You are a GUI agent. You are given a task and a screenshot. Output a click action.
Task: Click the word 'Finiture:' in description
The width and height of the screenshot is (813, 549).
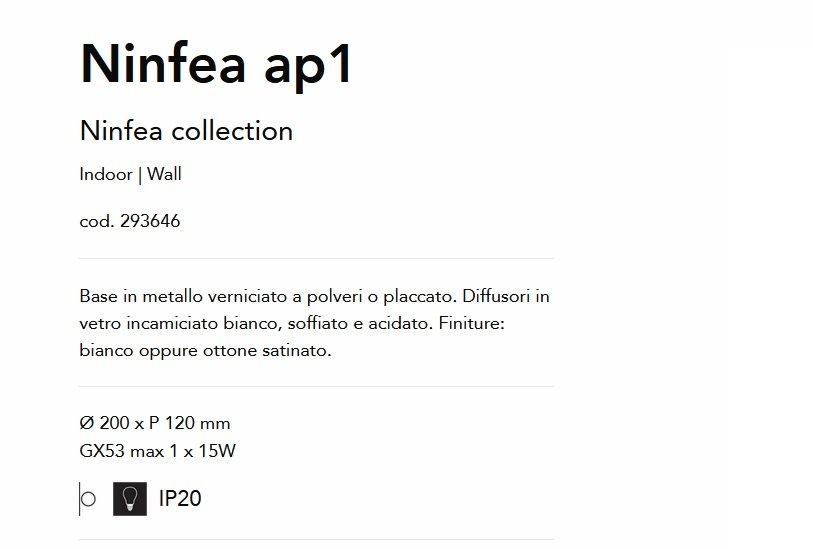(471, 323)
